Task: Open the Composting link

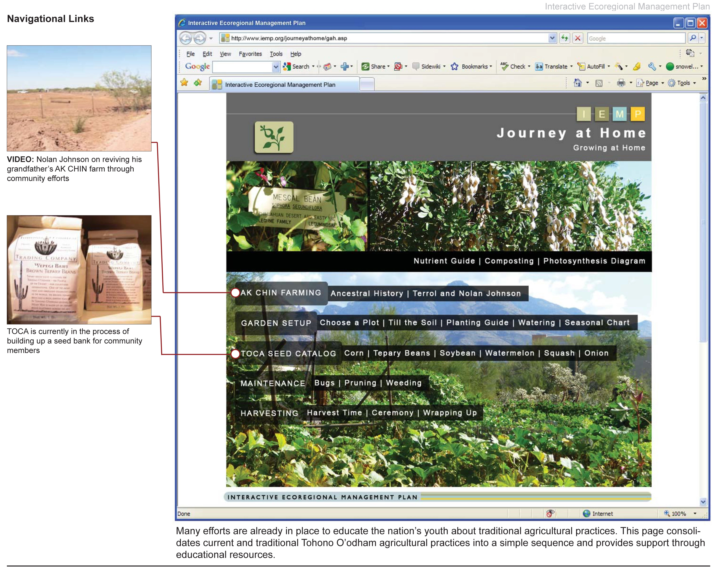Action: pyautogui.click(x=509, y=261)
